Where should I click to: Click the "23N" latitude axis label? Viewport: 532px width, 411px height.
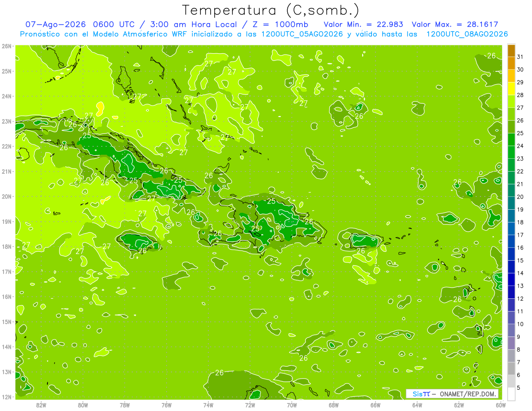pos(6,121)
